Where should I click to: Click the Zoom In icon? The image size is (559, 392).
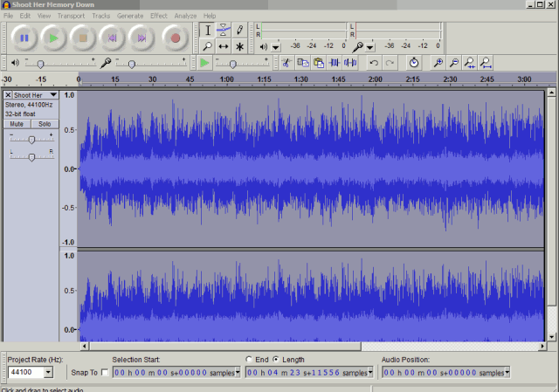(438, 63)
